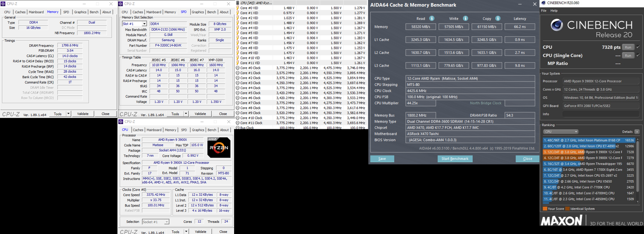Screen dimensions: 644x234
Task: Click the info icon next to Read in AIDA64
Action: point(432,18)
